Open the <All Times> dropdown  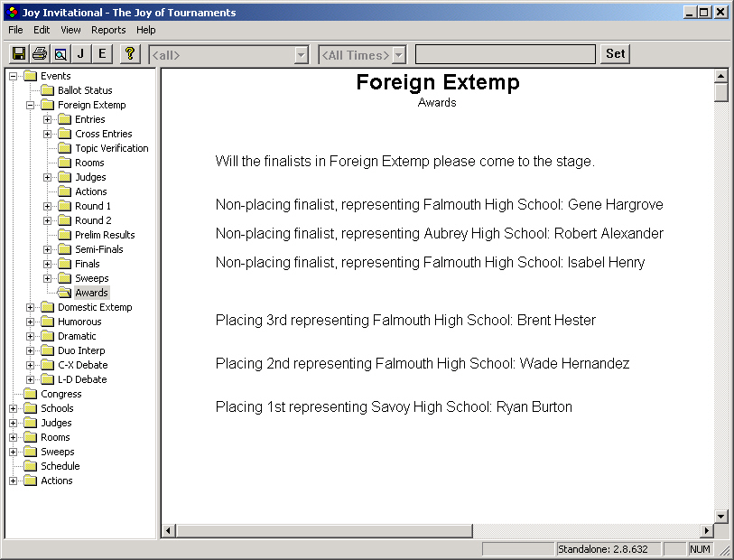click(398, 55)
